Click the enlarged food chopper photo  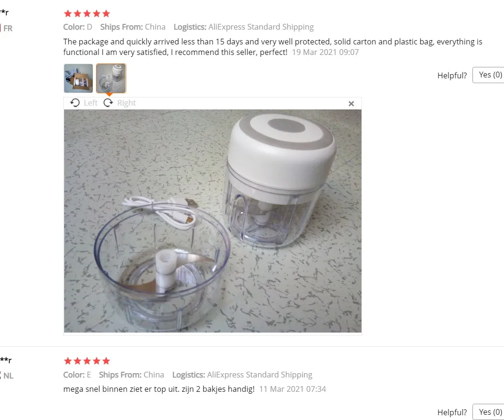[212, 221]
